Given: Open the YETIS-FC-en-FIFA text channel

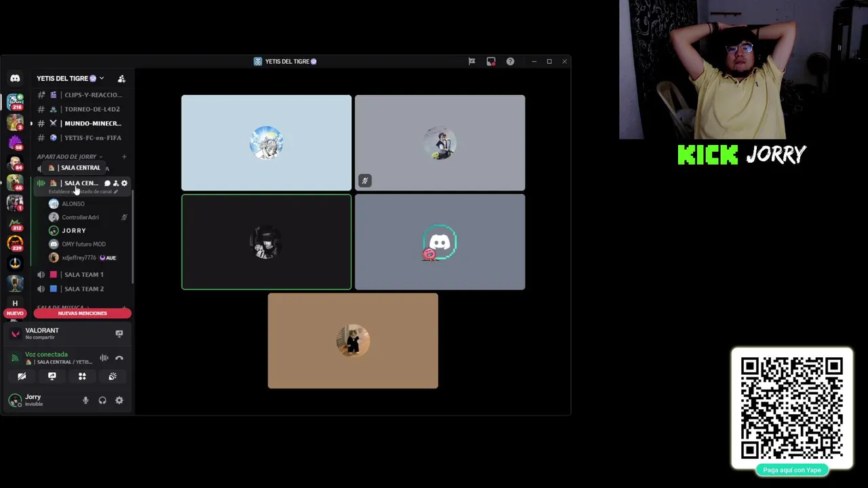Looking at the screenshot, I should [x=81, y=138].
